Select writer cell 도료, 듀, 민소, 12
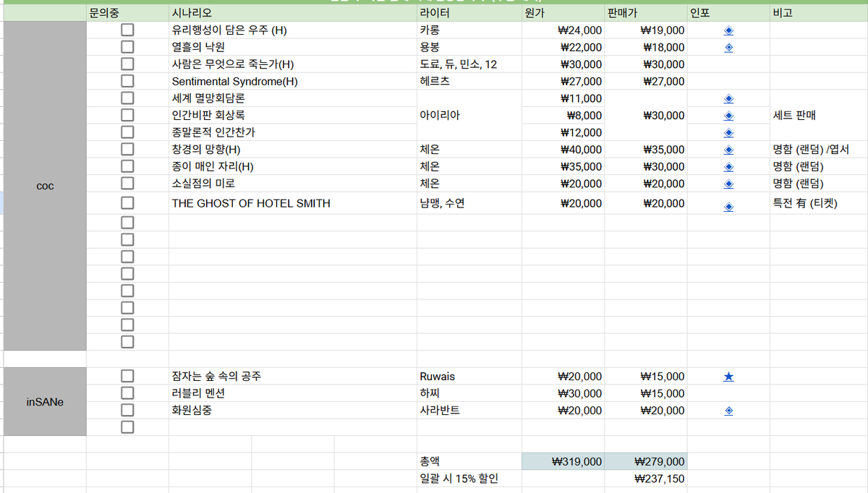 [x=469, y=64]
